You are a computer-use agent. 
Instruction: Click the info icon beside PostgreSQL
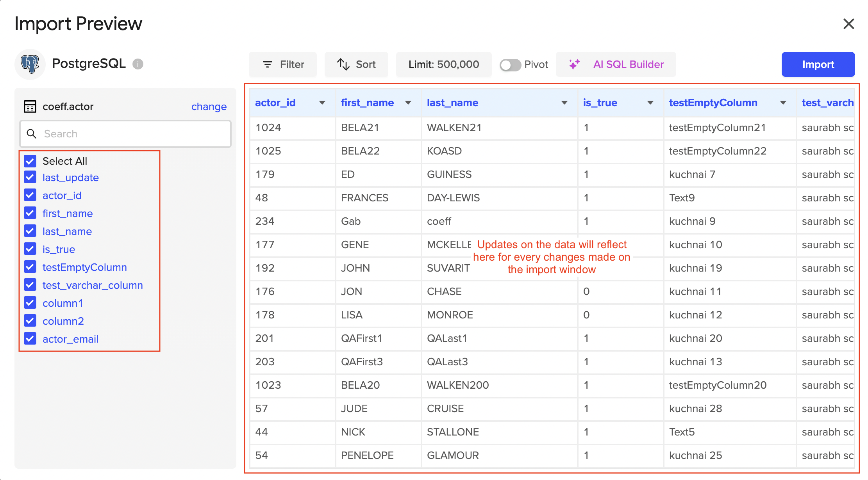pos(138,64)
